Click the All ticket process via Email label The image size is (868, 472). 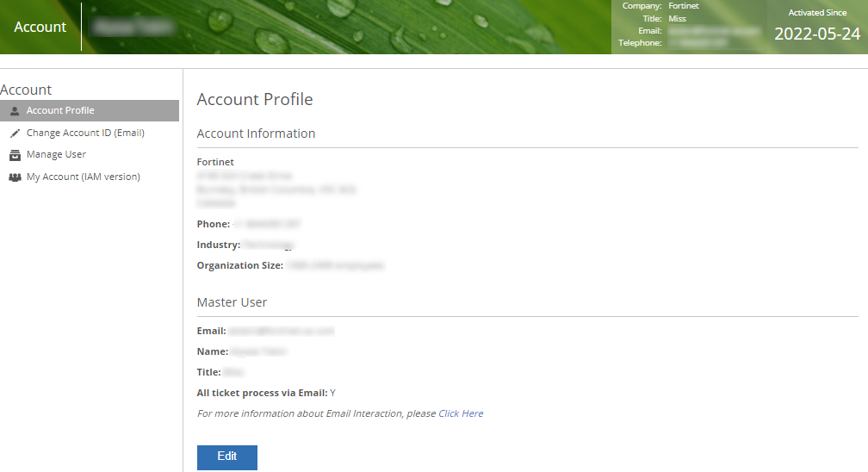pyautogui.click(x=262, y=394)
